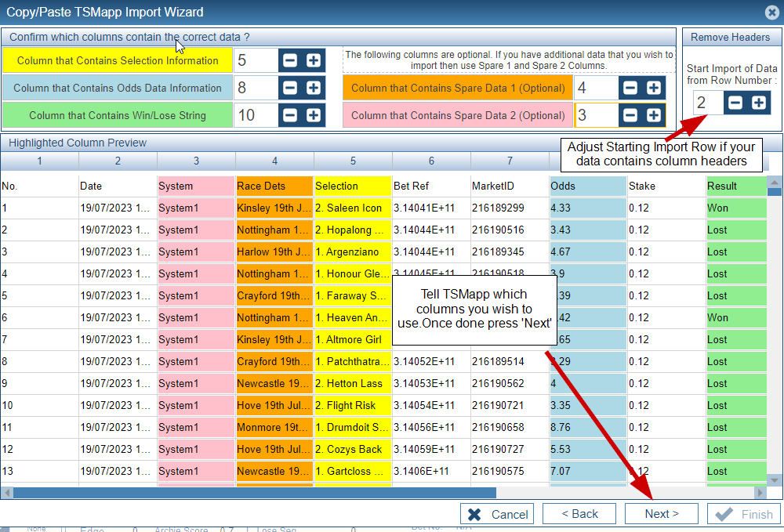Select column header 2 in preview
This screenshot has width=784, height=532.
pos(118,161)
